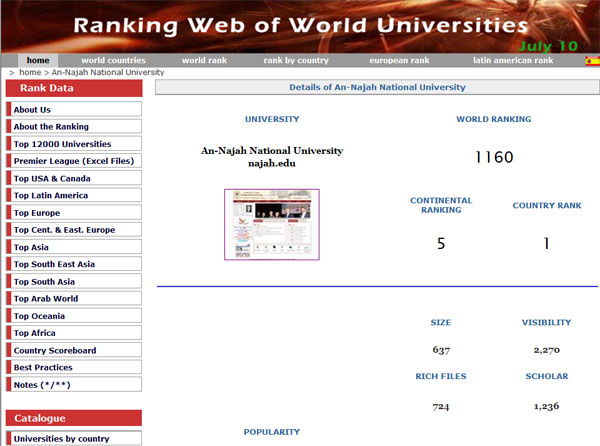Open the world countries tab
600x446 pixels.
click(113, 61)
